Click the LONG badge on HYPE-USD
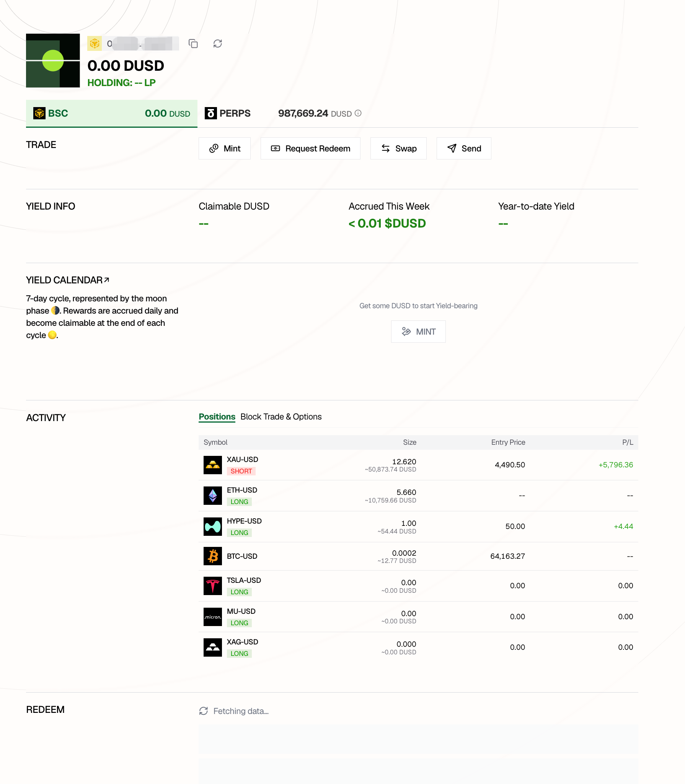Screen dimensions: 685x784 [239, 533]
